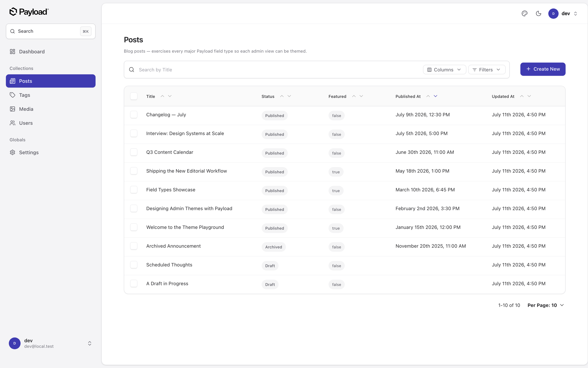Screen dimensions: 588x368
Task: Open Settings global in sidebar
Action: tap(51, 152)
